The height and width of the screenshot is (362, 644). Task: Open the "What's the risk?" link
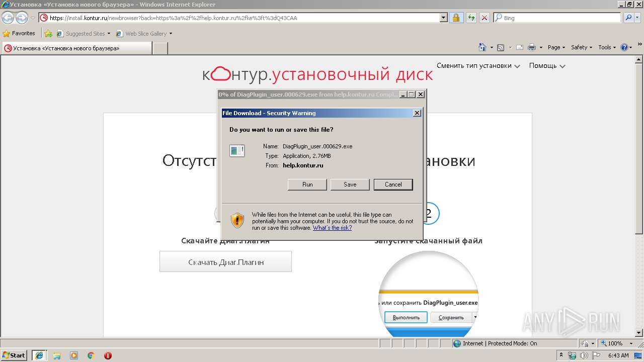(332, 228)
